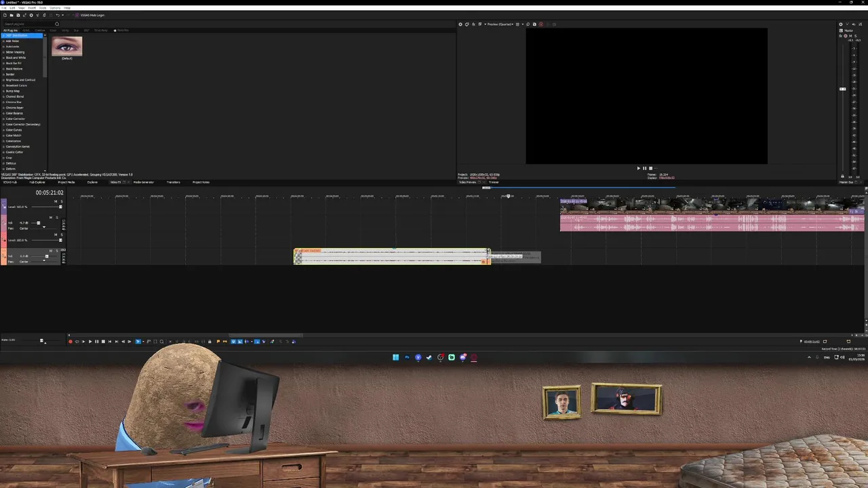Select the All Plug-Ins filter tab
This screenshot has width=868, height=488.
point(10,30)
